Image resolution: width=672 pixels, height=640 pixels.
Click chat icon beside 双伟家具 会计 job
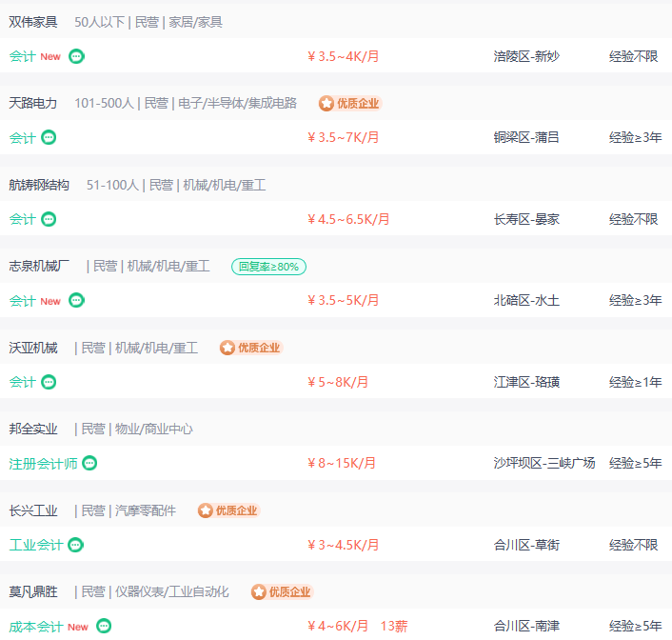tap(76, 56)
